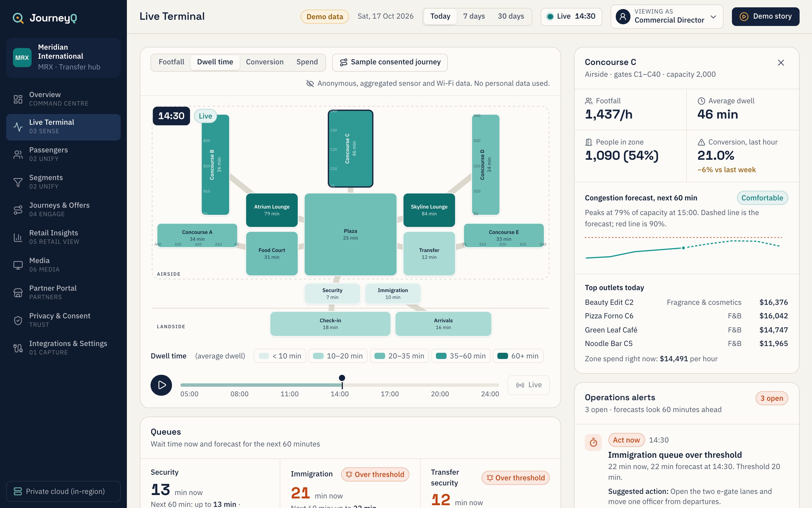This screenshot has width=812, height=508.
Task: Click the Live Terminal pulse icon
Action: click(x=18, y=127)
